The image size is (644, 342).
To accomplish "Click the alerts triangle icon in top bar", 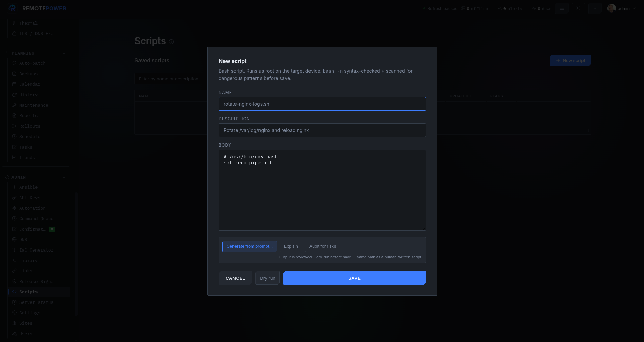I will [499, 9].
